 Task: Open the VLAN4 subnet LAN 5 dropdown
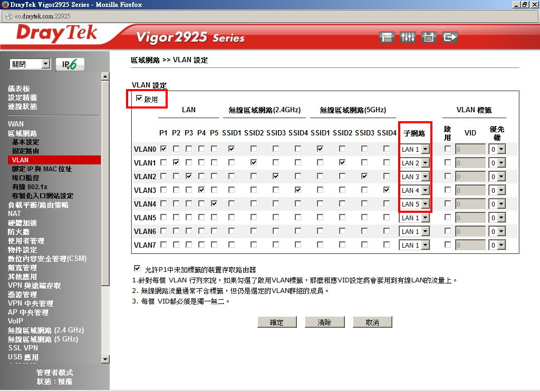point(415,204)
